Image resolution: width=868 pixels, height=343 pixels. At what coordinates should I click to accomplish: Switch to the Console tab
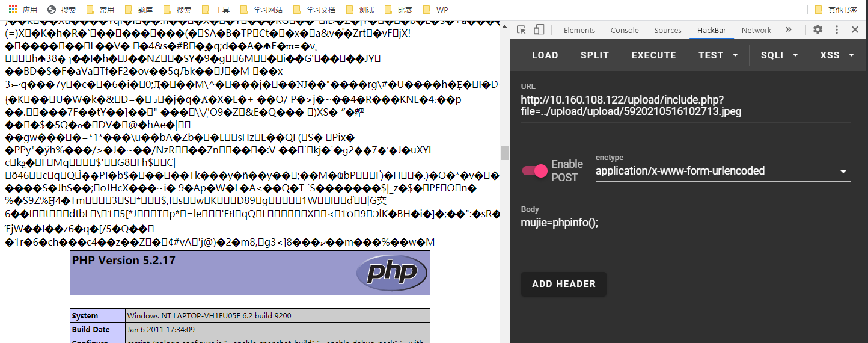(x=625, y=30)
